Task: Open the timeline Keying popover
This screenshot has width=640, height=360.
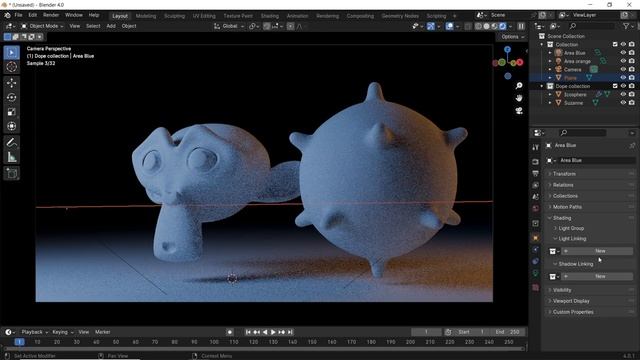Action: pos(62,332)
